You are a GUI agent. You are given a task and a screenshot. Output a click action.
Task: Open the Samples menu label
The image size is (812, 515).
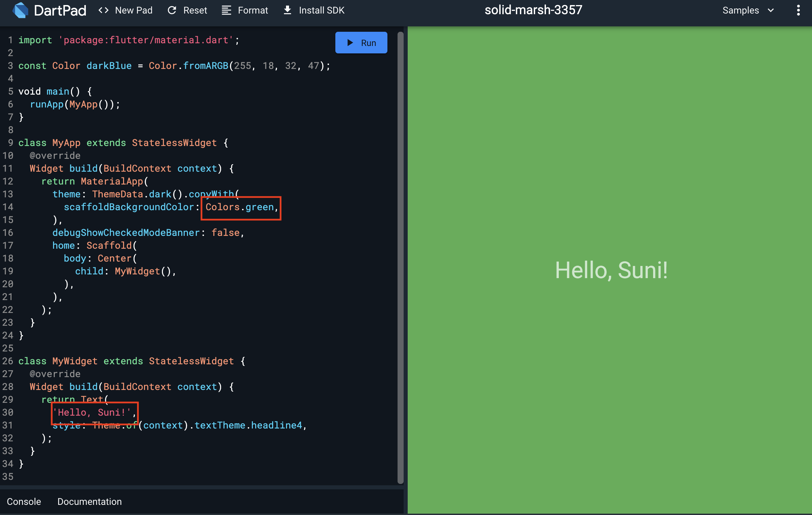point(740,10)
